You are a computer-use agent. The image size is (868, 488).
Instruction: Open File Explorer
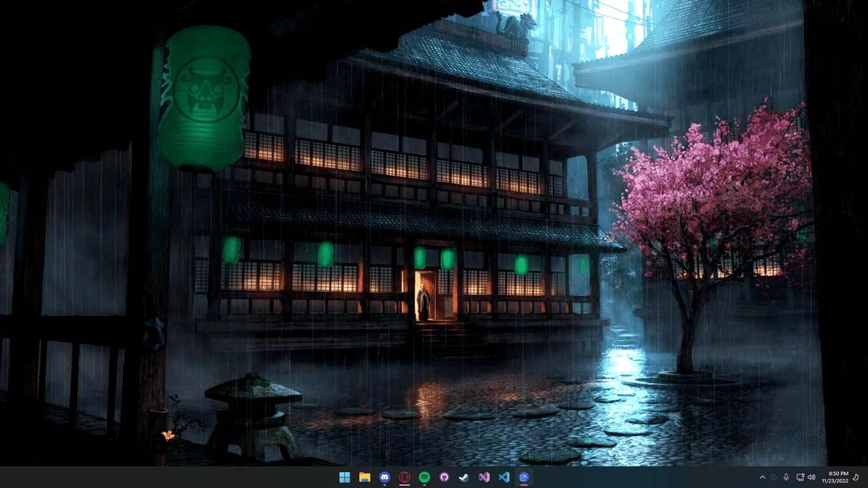(x=364, y=477)
